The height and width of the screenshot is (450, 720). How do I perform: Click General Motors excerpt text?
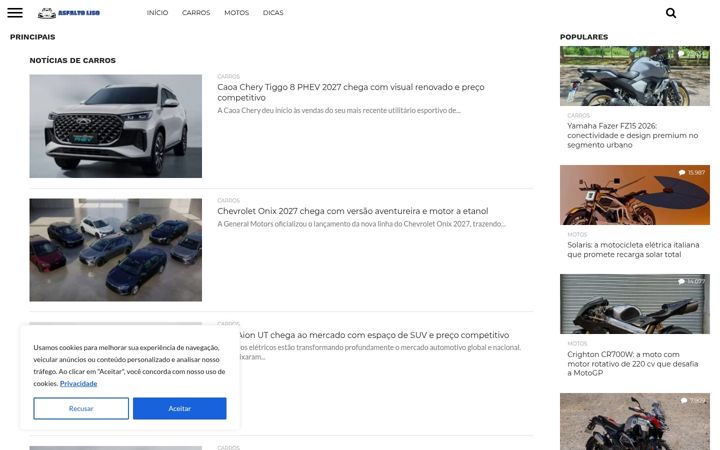[x=361, y=224]
